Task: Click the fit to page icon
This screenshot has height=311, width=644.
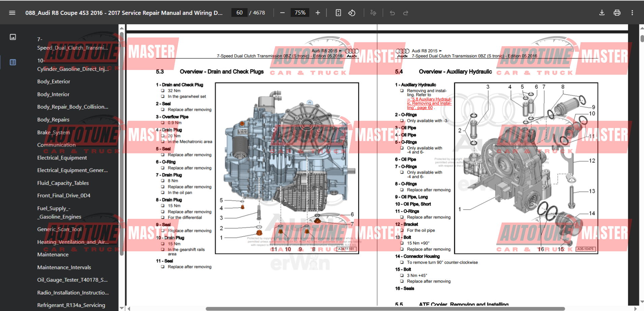Action: point(338,13)
